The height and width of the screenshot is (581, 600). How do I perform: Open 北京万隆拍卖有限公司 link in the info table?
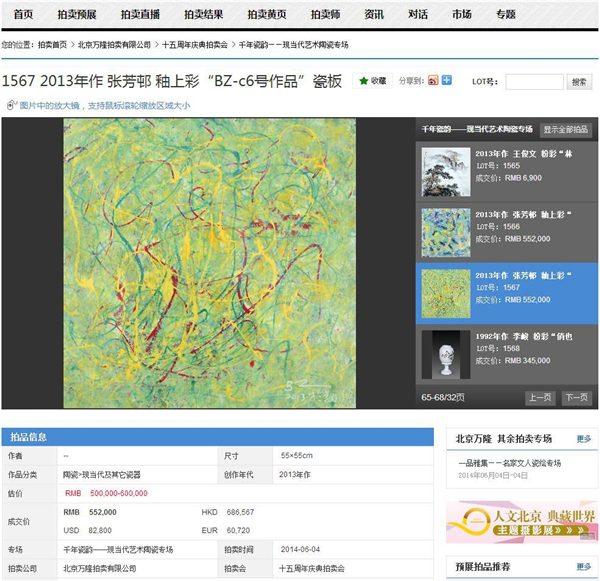pyautogui.click(x=99, y=569)
